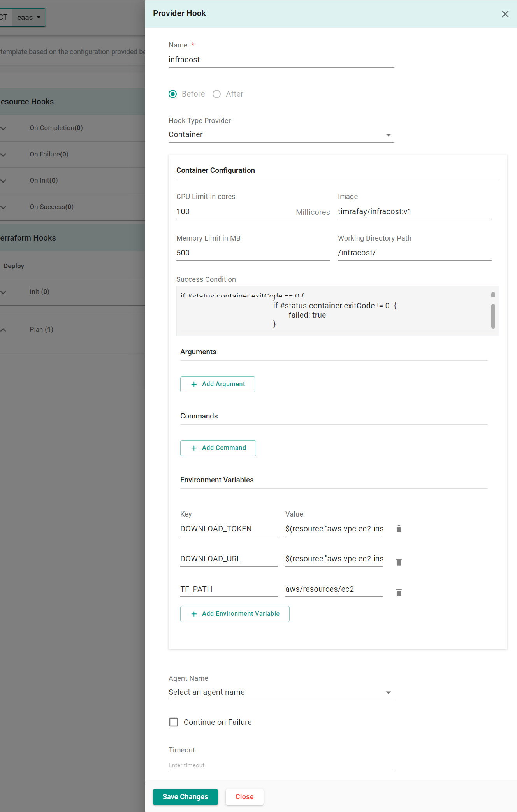The image size is (517, 812).
Task: Edit the hook Name field infracost
Action: point(281,60)
